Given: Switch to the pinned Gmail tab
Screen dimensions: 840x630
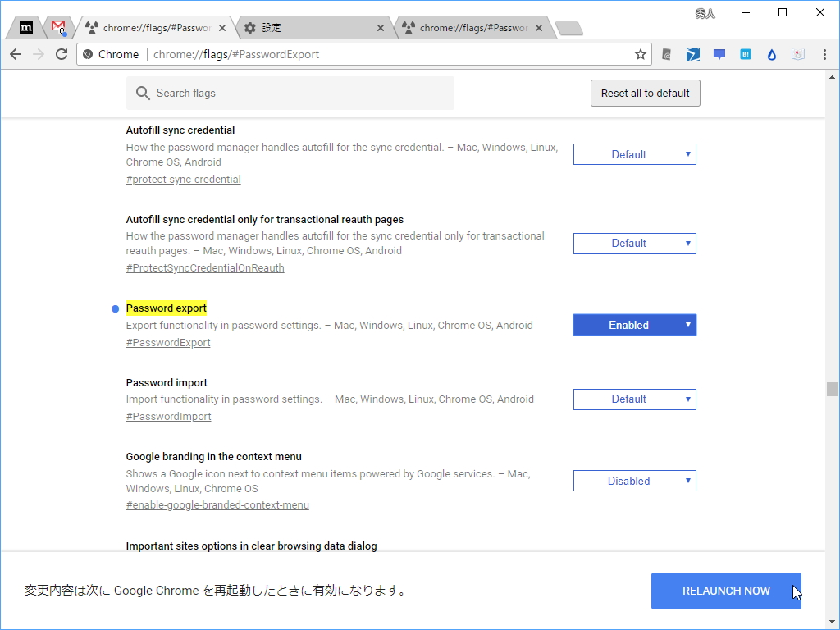Looking at the screenshot, I should 57,26.
